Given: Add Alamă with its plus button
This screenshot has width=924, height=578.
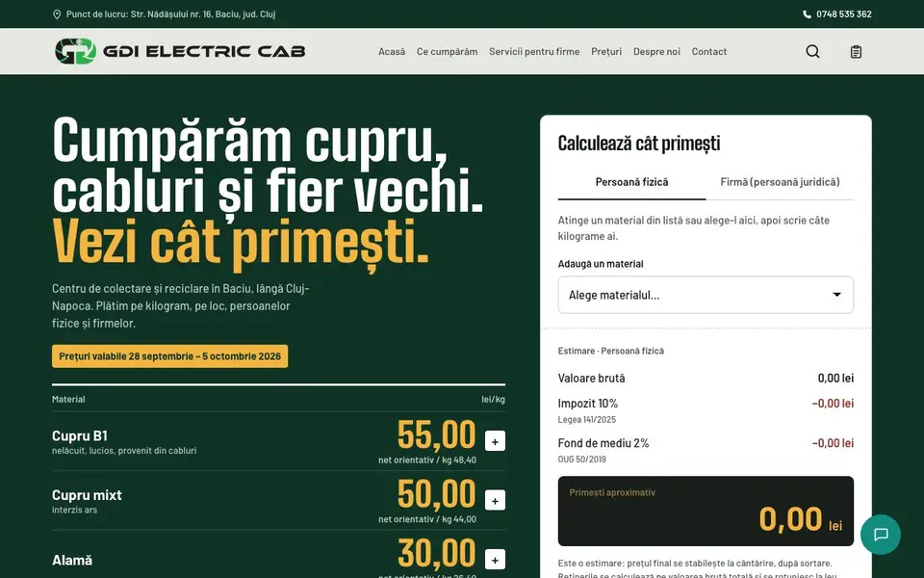Looking at the screenshot, I should (x=495, y=559).
